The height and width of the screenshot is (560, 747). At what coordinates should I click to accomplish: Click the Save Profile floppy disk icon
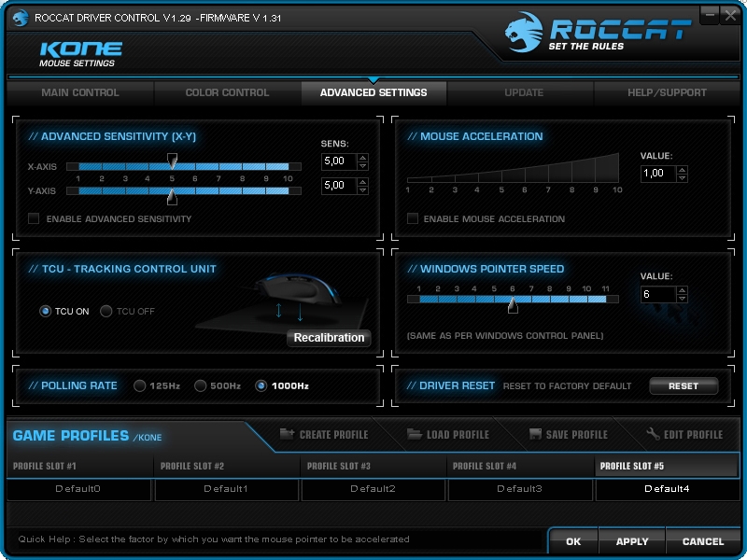pyautogui.click(x=535, y=434)
